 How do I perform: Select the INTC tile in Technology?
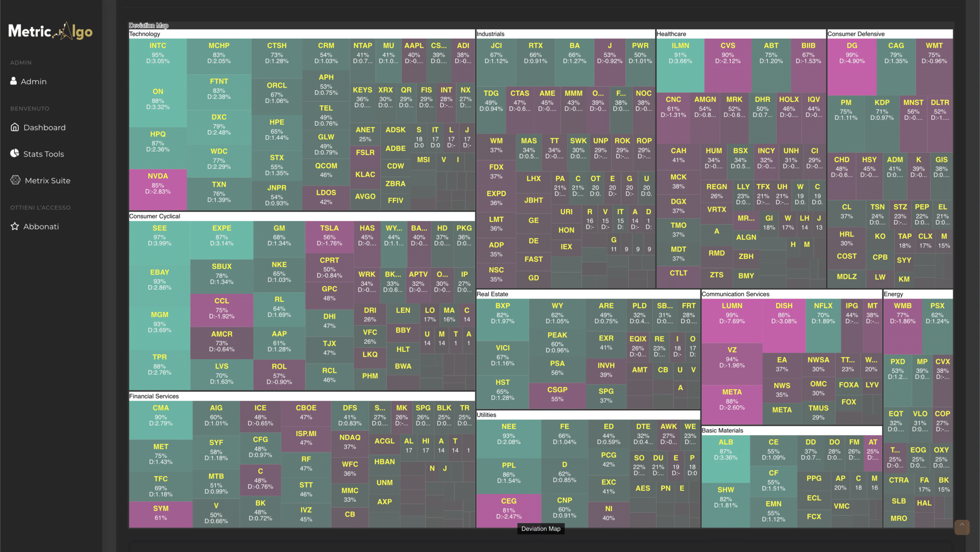point(157,60)
